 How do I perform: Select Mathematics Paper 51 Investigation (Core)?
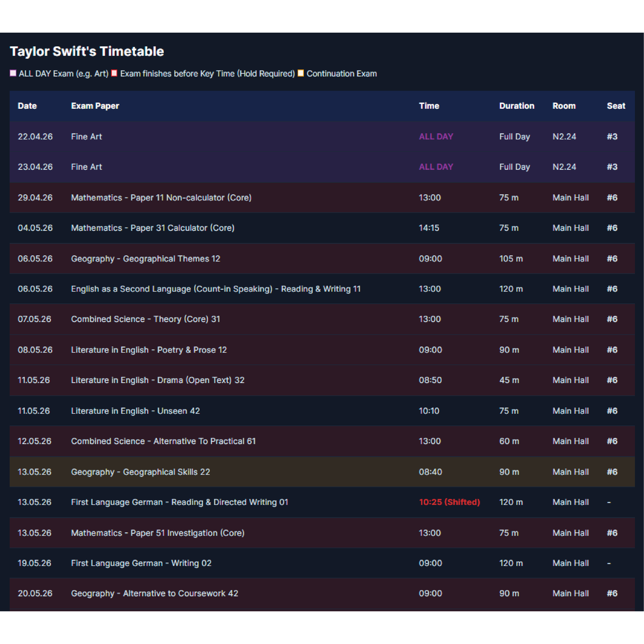(158, 533)
